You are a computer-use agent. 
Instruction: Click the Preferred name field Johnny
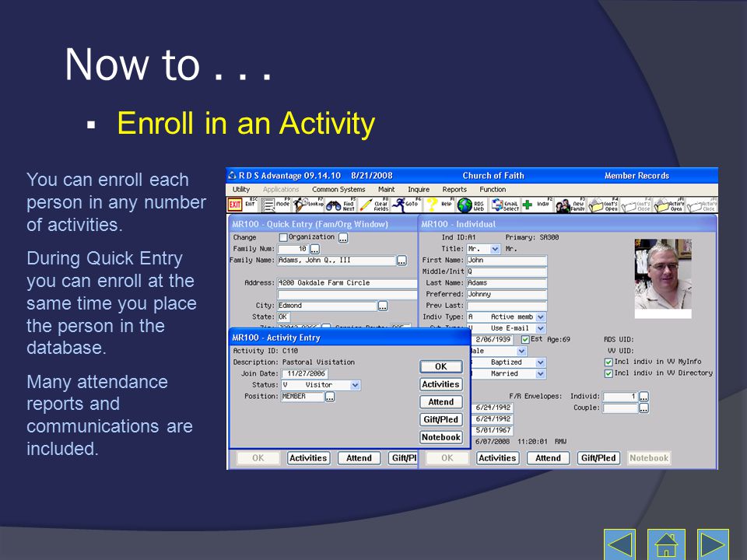[x=507, y=294]
